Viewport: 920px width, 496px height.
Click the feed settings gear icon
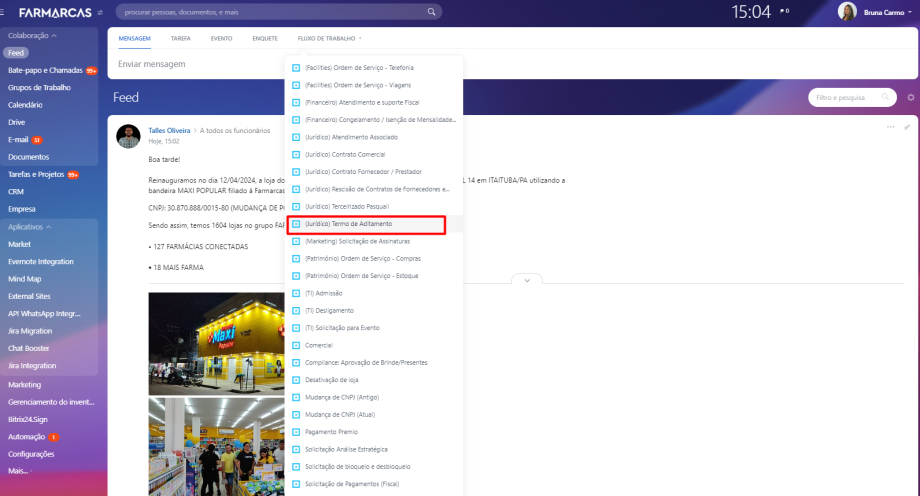click(910, 98)
